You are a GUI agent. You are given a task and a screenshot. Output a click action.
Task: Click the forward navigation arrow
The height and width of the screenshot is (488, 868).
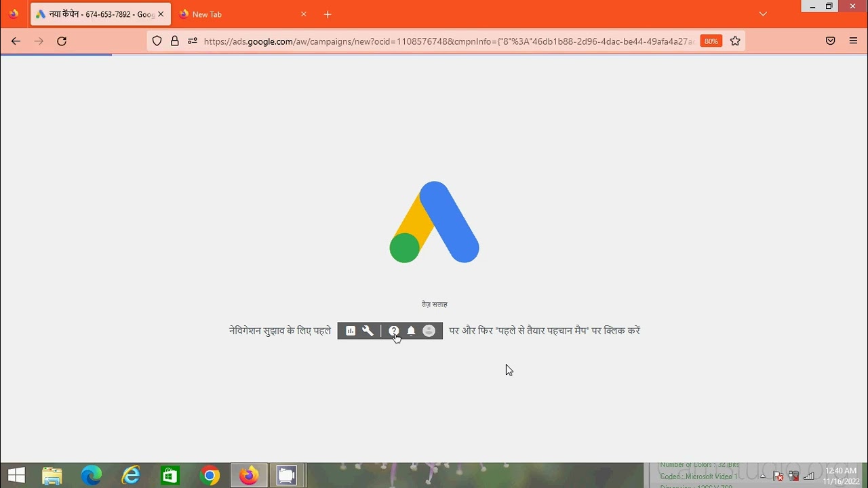[x=39, y=41]
